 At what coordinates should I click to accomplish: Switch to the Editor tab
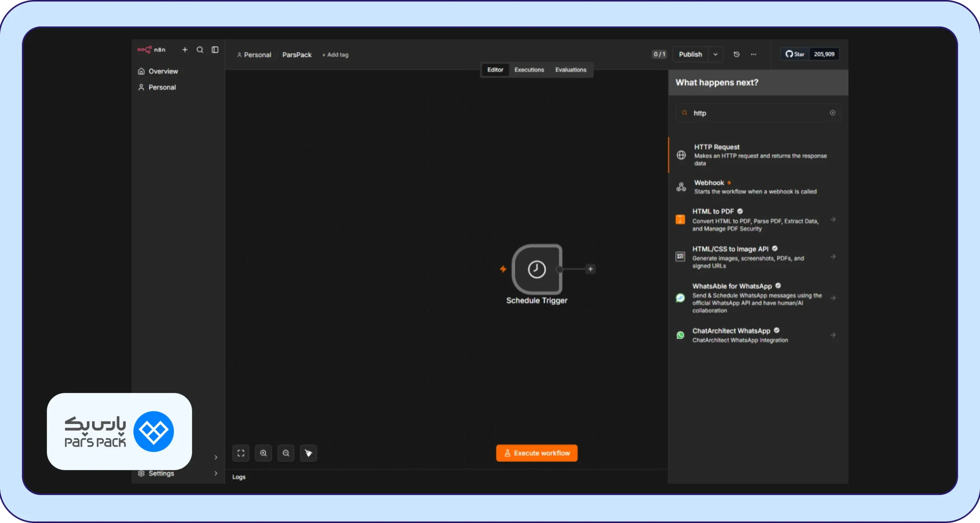(495, 70)
